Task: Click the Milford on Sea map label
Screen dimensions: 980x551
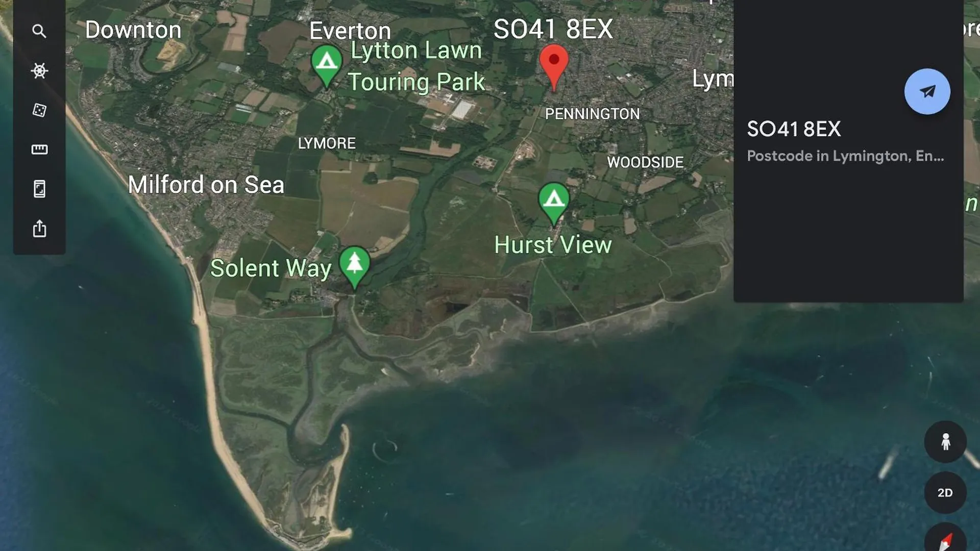Action: [x=206, y=185]
